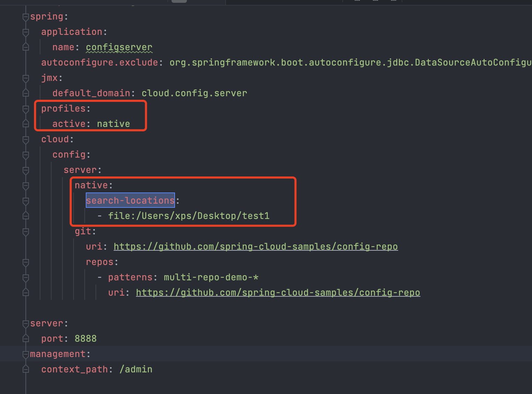Collapse the cloud block in the gutter

25,139
